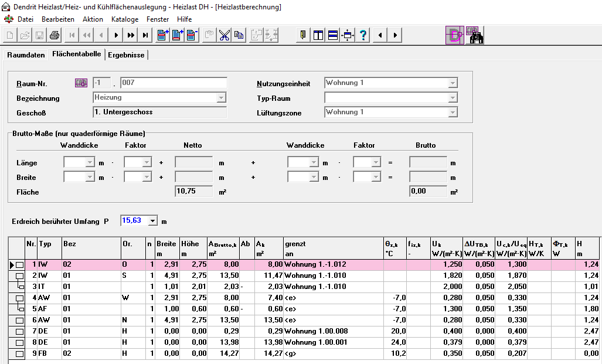Select row marker for row 2 IW
602x364 pixels.
[x=16, y=275]
